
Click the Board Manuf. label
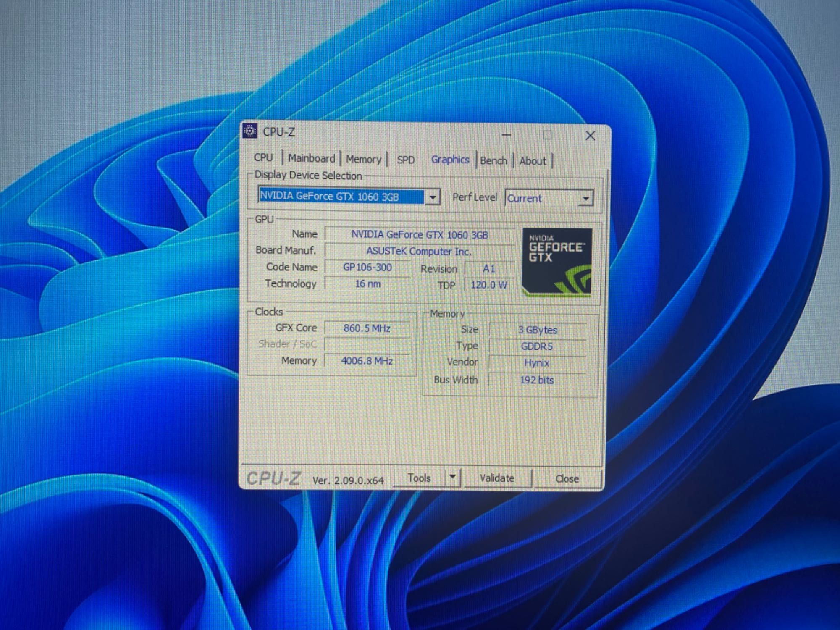click(286, 250)
